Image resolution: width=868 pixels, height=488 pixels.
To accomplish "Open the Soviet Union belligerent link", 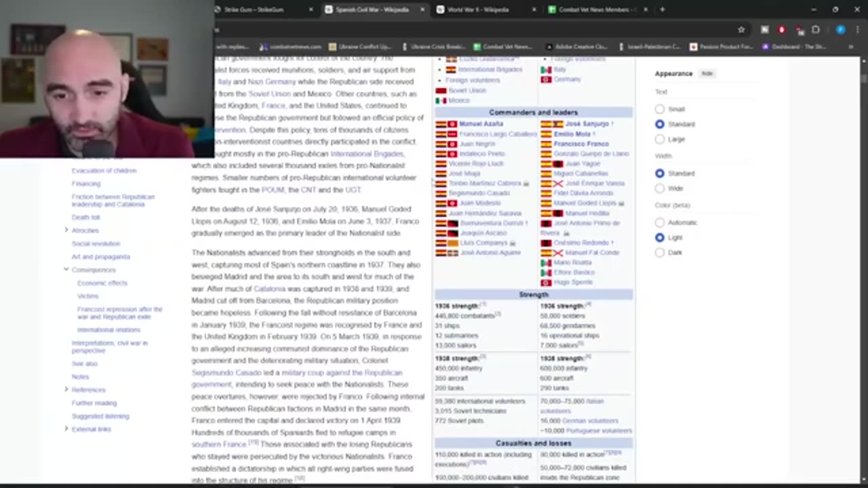I will pyautogui.click(x=467, y=90).
